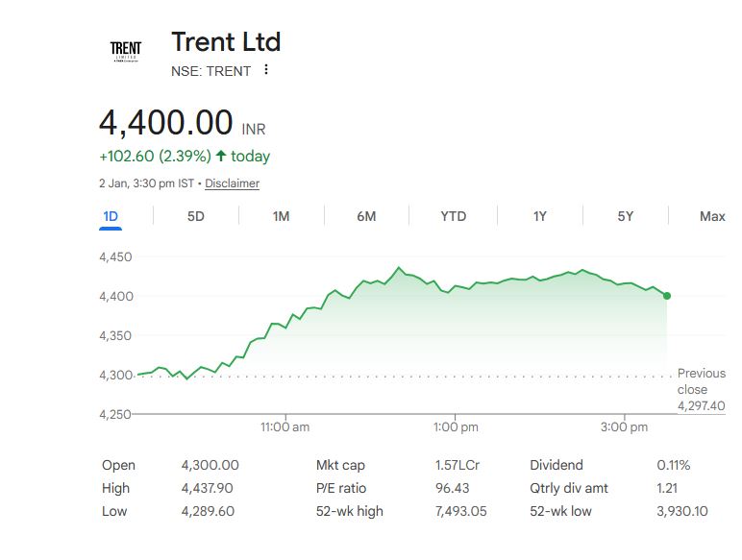Switch to the 1M chart range
Screen dimensions: 742x560
point(281,216)
